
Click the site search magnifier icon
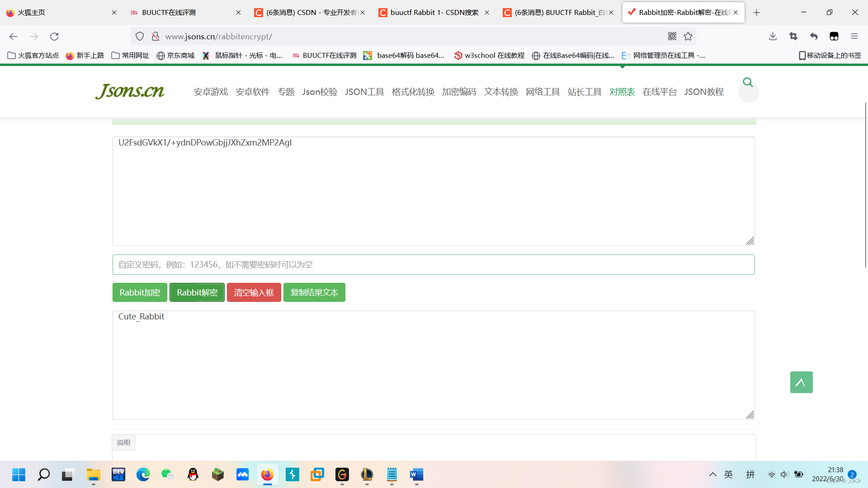coord(748,82)
